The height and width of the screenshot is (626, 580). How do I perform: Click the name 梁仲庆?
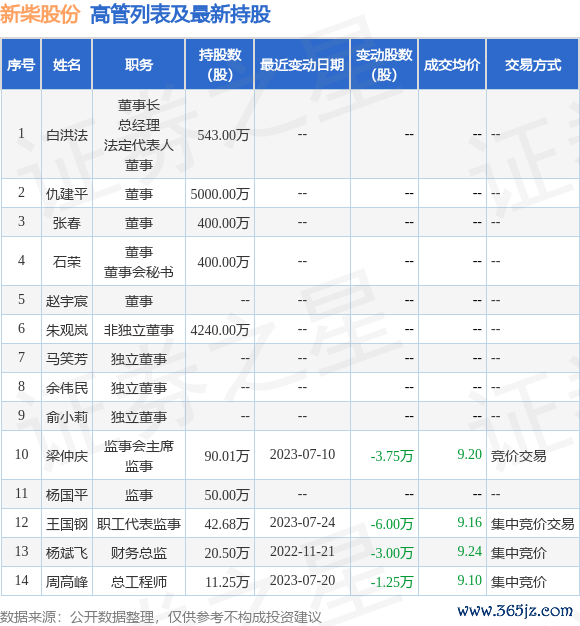point(67,456)
